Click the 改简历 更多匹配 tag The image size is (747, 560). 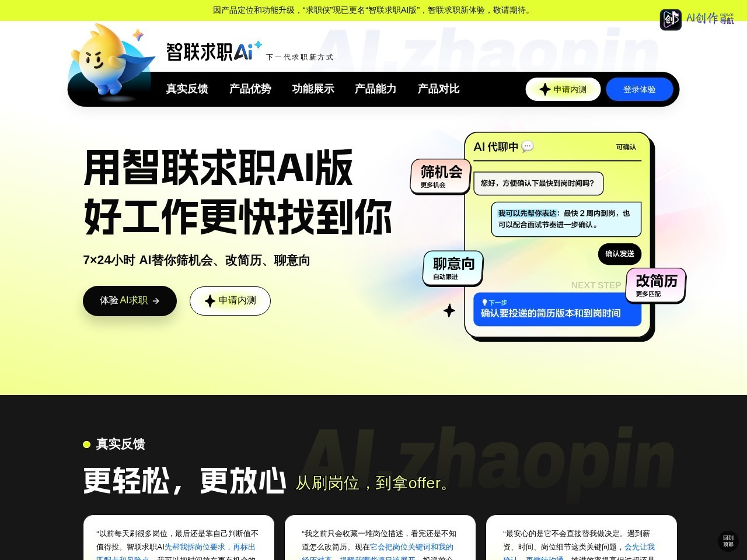(656, 285)
